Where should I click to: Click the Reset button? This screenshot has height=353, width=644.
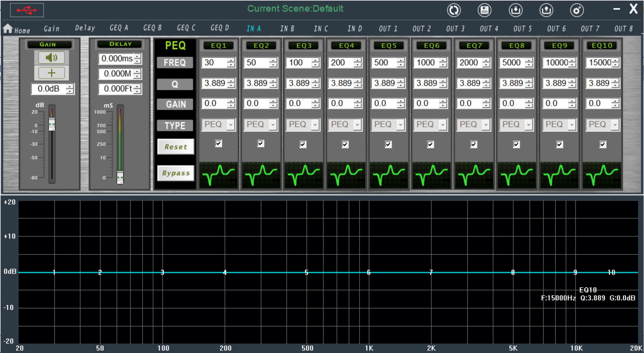176,147
